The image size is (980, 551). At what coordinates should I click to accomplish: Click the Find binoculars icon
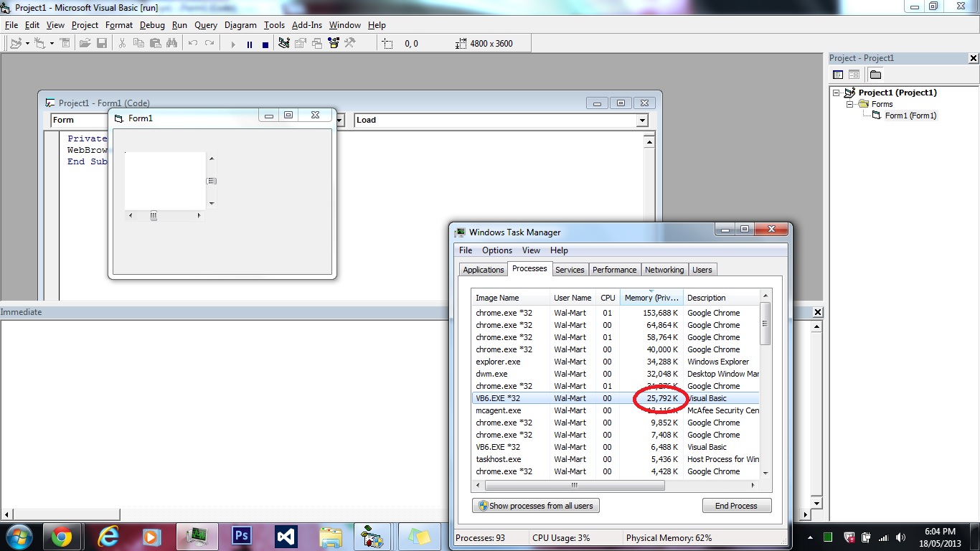(171, 44)
